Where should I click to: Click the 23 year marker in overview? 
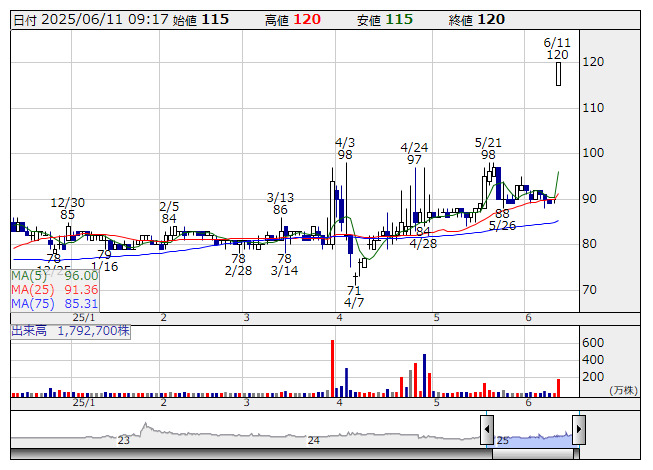click(x=124, y=440)
